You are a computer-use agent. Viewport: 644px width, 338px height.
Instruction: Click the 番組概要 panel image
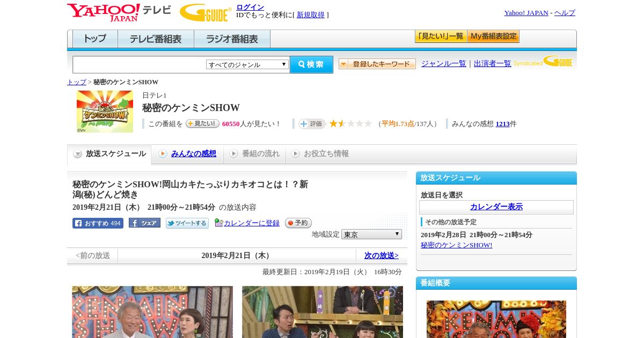(496, 319)
